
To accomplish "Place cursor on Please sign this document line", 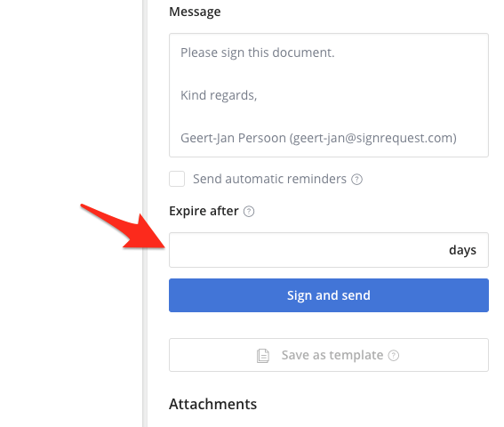I will pyautogui.click(x=258, y=52).
